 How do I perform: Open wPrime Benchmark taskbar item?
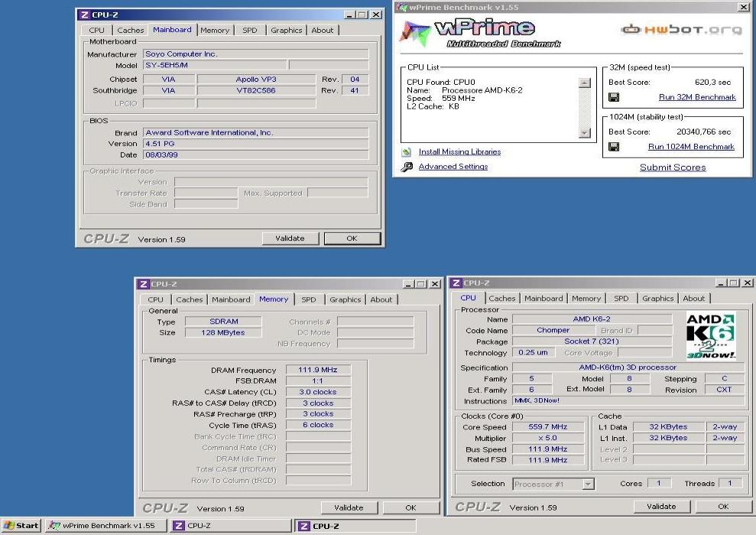(106, 525)
